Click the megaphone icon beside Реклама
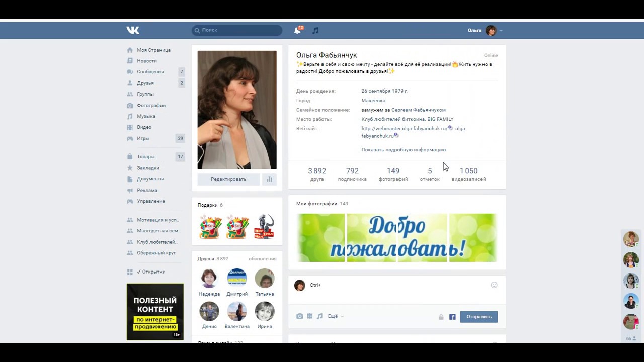Screen dimensions: 644x362 click(x=130, y=190)
